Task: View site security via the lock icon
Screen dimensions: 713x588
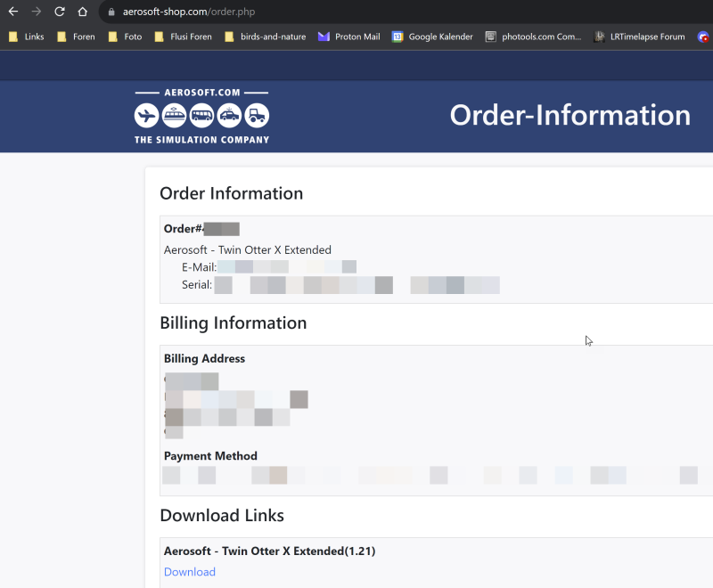Action: click(111, 12)
